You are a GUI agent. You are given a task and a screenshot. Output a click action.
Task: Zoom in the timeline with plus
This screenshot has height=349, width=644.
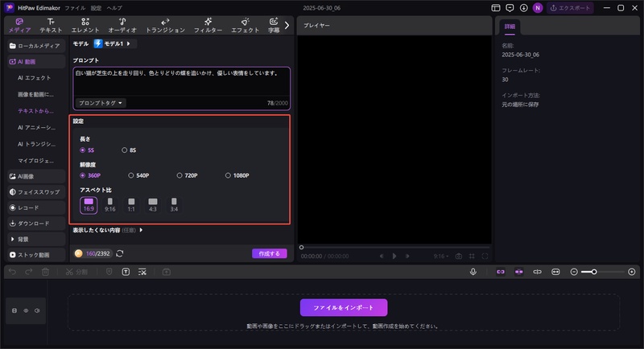click(632, 272)
